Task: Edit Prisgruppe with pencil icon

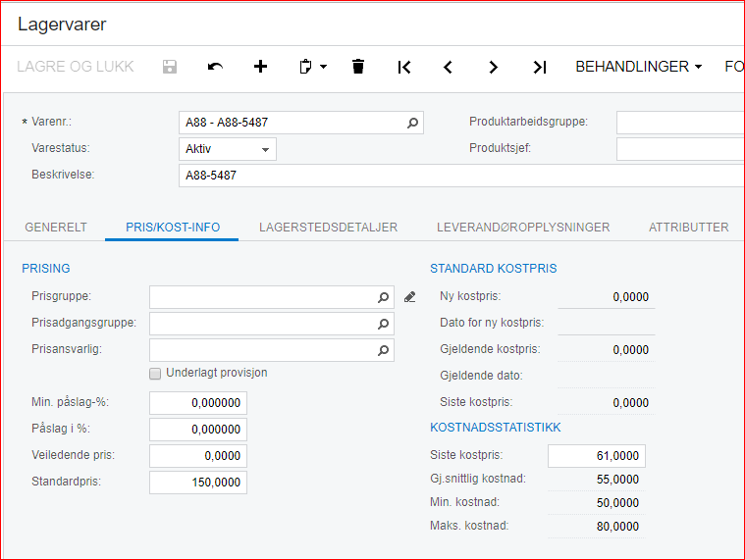Action: pyautogui.click(x=409, y=297)
